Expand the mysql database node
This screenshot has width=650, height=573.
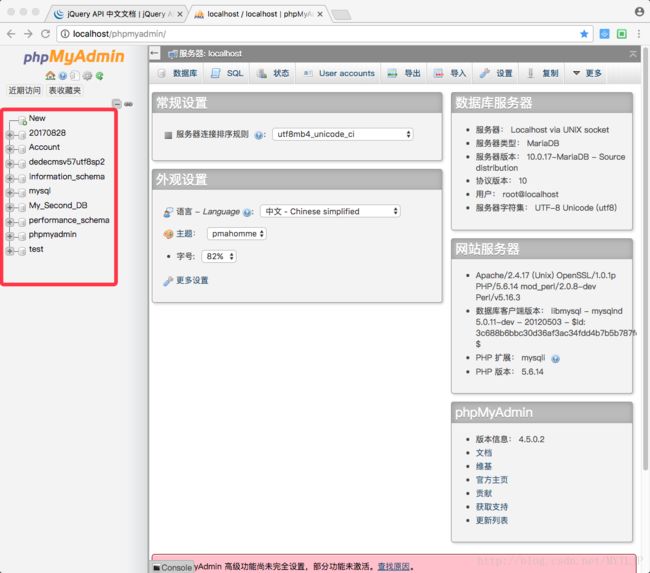click(x=10, y=192)
